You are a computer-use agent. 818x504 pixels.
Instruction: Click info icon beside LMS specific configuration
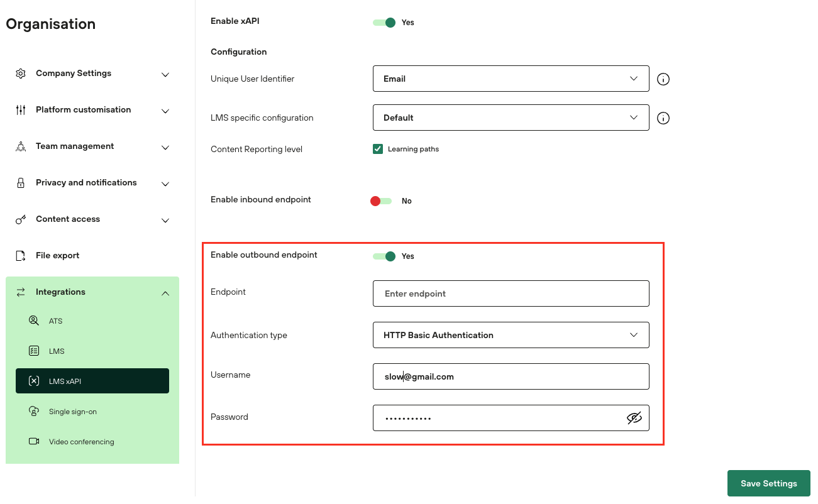click(x=663, y=118)
